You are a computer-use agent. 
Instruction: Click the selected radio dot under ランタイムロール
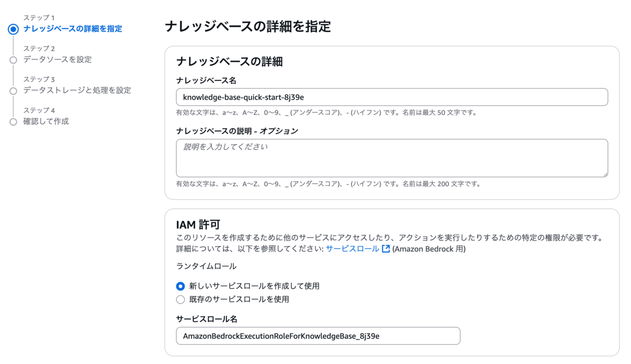pyautogui.click(x=179, y=286)
